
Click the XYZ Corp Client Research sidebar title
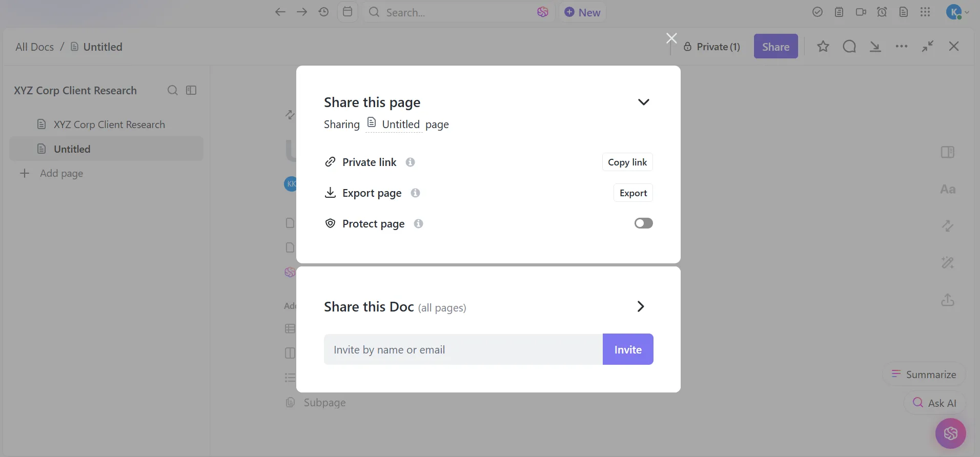click(75, 91)
